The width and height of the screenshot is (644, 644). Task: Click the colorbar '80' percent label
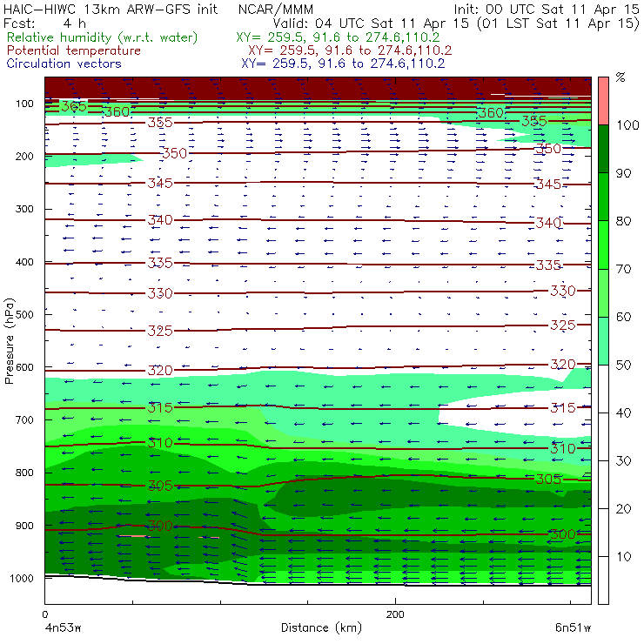(x=623, y=221)
